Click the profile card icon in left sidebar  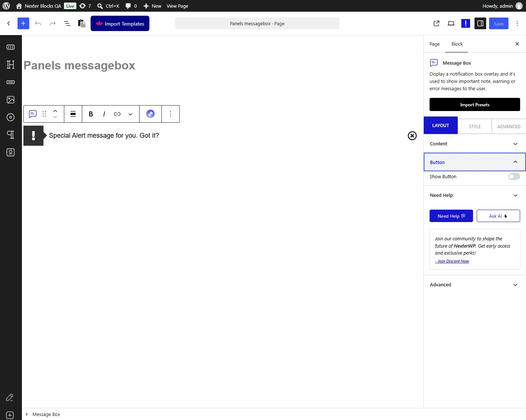pyautogui.click(x=11, y=152)
